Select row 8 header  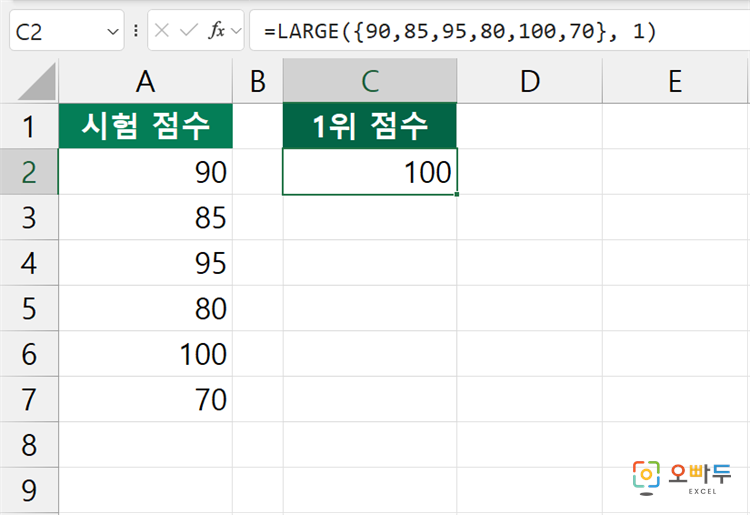point(29,444)
